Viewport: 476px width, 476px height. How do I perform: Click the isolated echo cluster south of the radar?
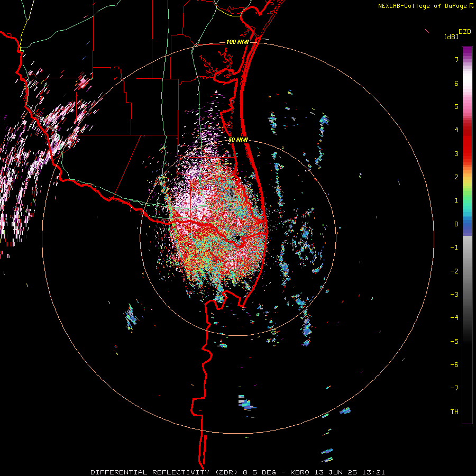[246, 403]
